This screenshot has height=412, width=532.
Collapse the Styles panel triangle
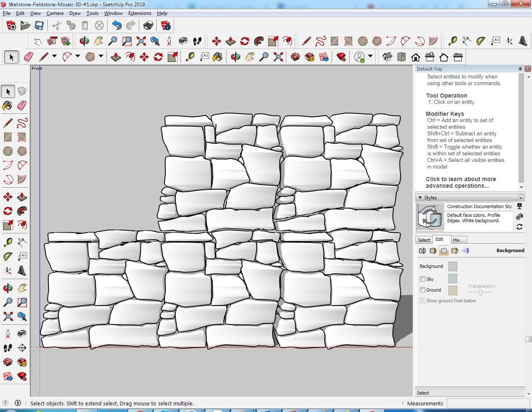pos(420,198)
